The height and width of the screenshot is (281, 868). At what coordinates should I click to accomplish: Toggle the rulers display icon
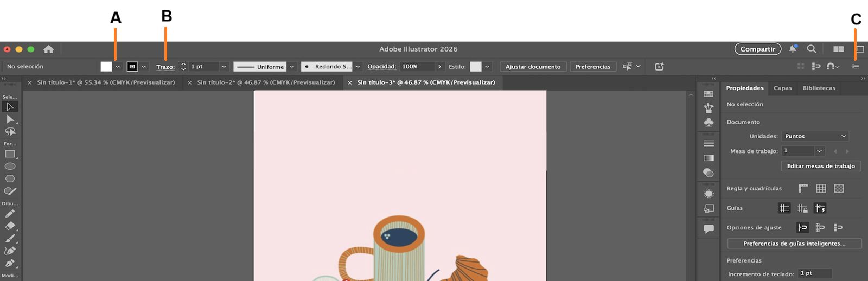coord(803,188)
